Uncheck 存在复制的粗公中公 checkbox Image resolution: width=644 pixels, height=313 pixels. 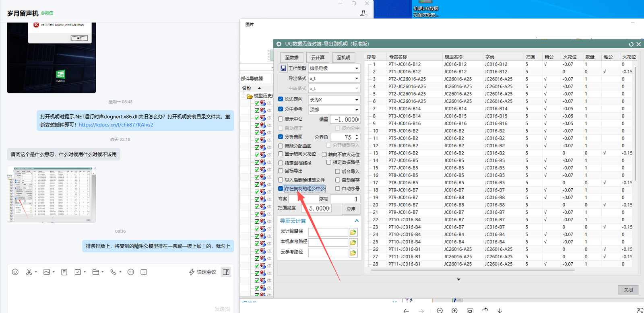281,188
